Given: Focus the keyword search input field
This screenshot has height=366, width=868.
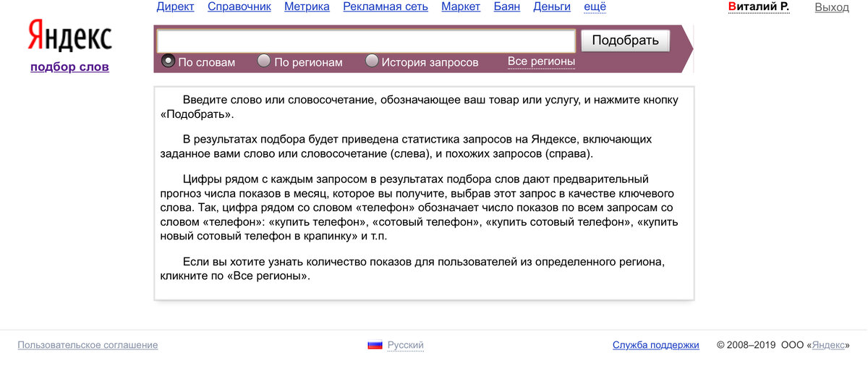Looking at the screenshot, I should (366, 41).
